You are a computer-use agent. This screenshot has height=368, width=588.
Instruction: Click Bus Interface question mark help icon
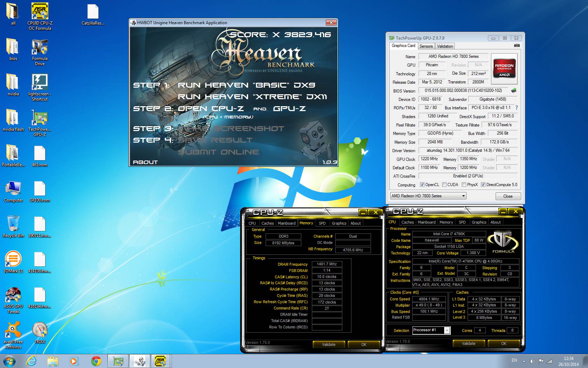pyautogui.click(x=516, y=108)
